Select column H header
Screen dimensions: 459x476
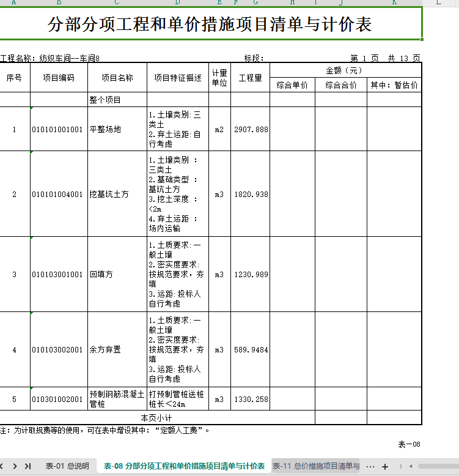[292, 2]
